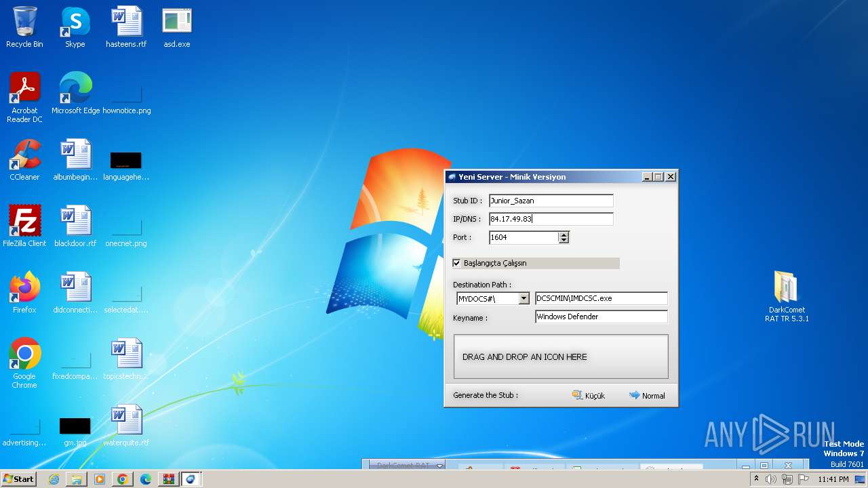
Task: Open DarkComet RAT TR 5.3.1 folder
Action: tap(787, 297)
